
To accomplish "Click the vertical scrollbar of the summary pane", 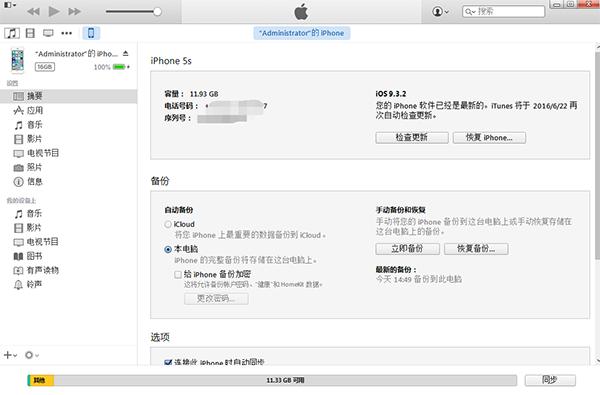I will tap(597, 157).
